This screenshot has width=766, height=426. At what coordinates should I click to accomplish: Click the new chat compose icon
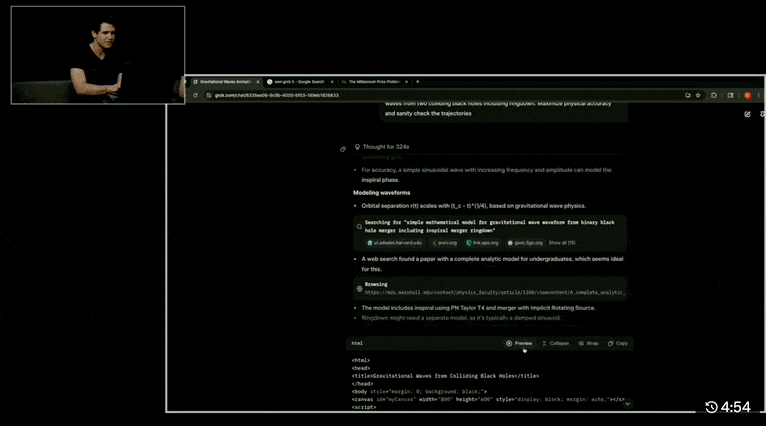[x=747, y=114]
